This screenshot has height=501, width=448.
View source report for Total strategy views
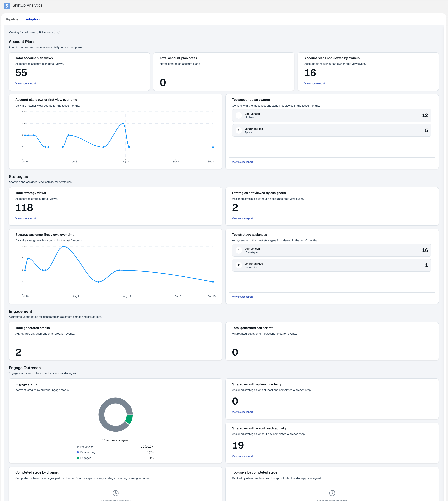pyautogui.click(x=26, y=218)
